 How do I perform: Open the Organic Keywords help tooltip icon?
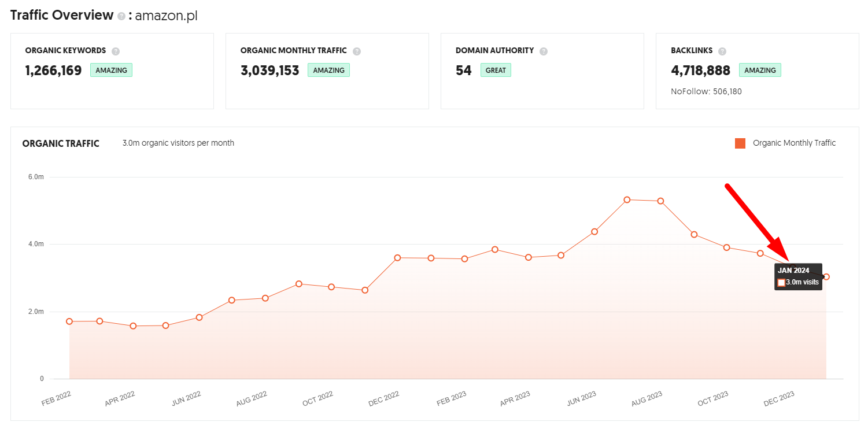[x=116, y=51]
